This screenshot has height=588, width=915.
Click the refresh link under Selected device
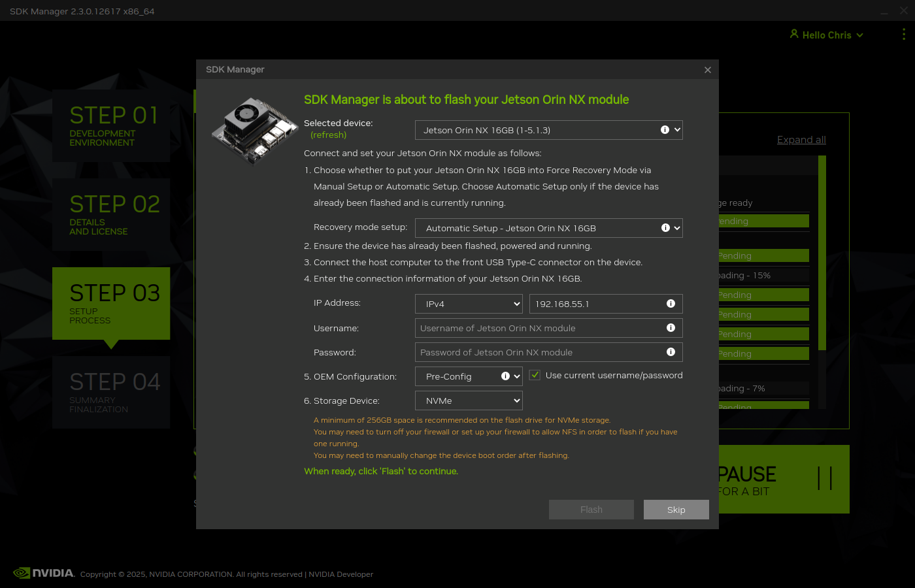pyautogui.click(x=328, y=135)
